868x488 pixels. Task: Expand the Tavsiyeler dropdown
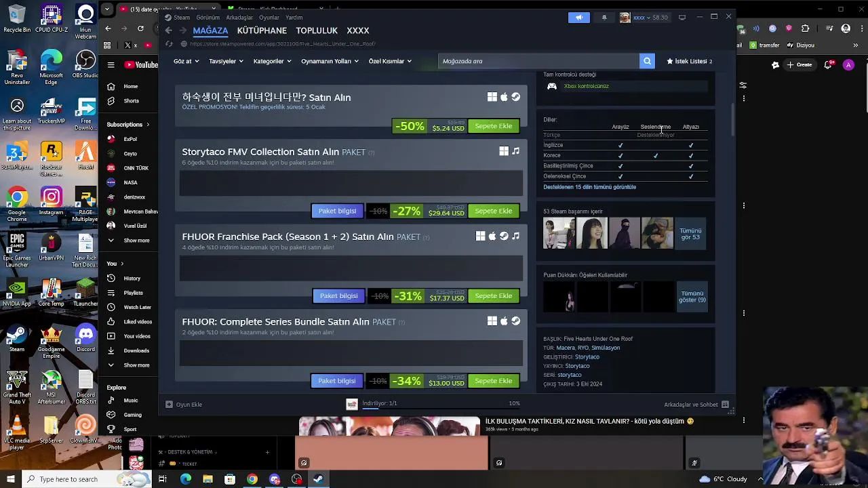pyautogui.click(x=226, y=61)
